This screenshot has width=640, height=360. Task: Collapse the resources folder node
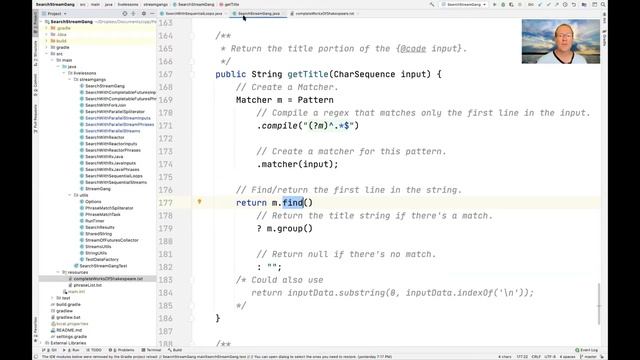[x=58, y=272]
